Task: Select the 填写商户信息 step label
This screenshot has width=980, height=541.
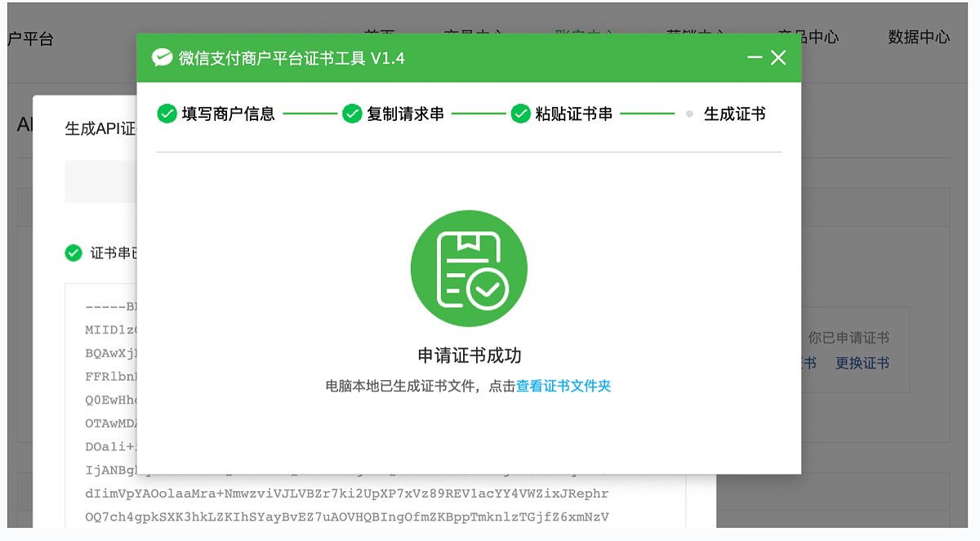Action: click(x=228, y=114)
